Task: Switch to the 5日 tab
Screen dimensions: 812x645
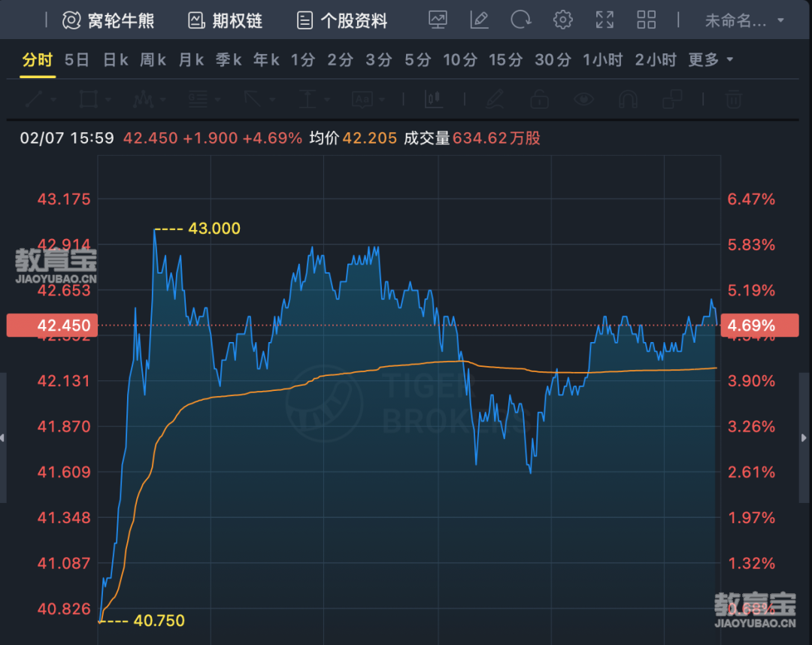Action: point(77,60)
